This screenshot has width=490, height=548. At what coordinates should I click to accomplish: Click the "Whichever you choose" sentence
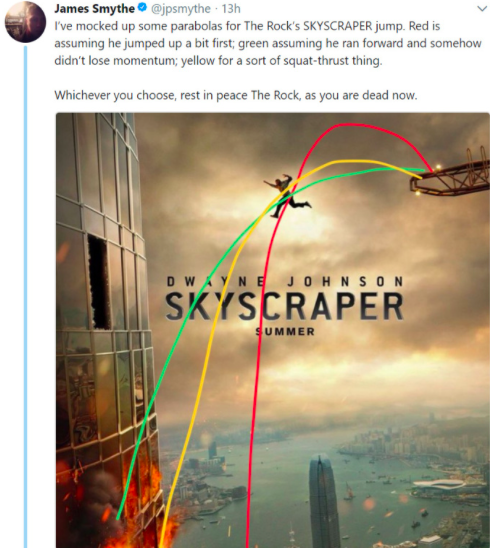pyautogui.click(x=236, y=95)
